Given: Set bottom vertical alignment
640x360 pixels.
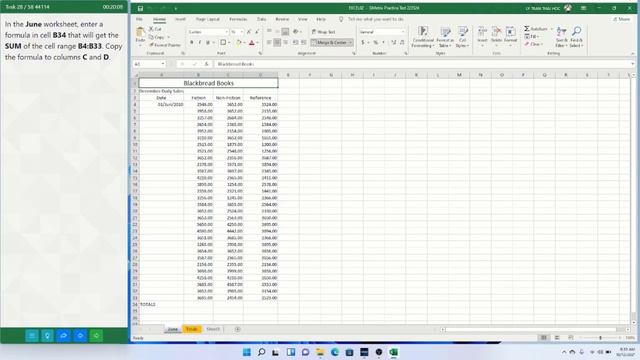Looking at the screenshot, I should (x=285, y=31).
